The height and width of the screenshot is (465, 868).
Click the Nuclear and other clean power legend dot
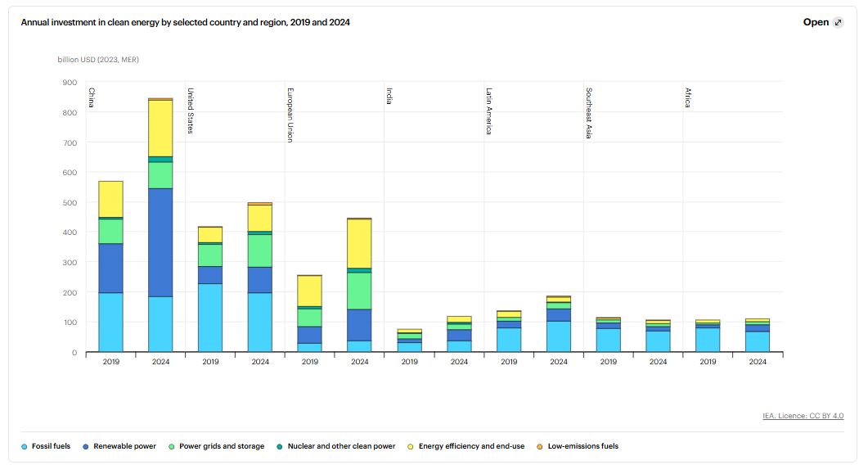tap(280, 446)
